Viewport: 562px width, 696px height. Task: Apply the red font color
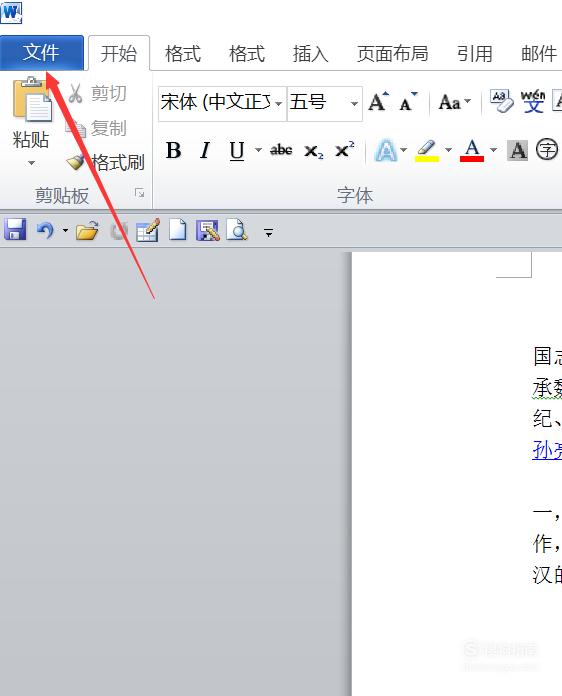click(472, 150)
